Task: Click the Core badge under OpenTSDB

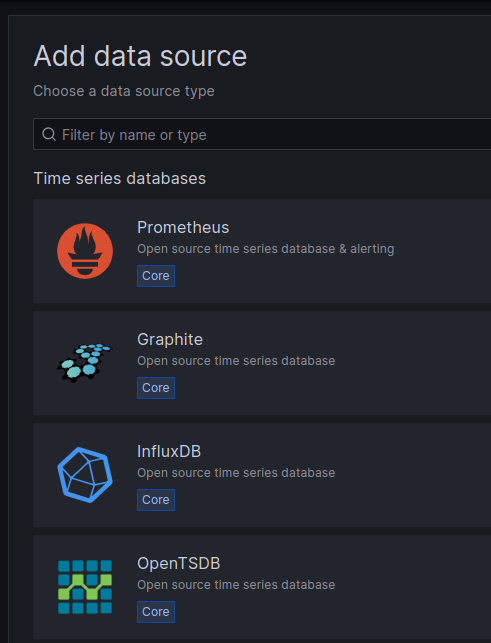Action: [x=156, y=612]
